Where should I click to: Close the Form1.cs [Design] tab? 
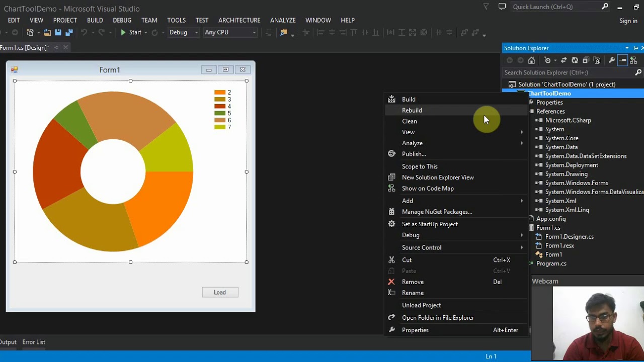coord(65,47)
